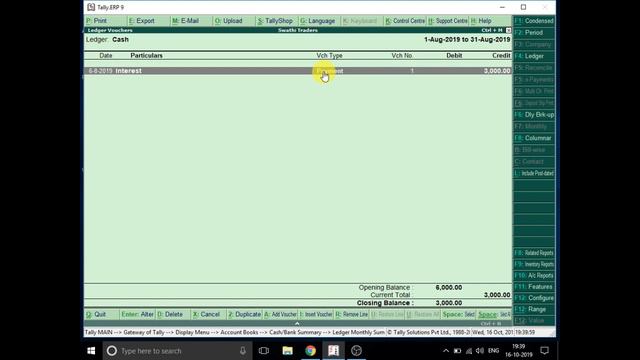The height and width of the screenshot is (360, 640).
Task: Click Remove Line button
Action: click(352, 315)
